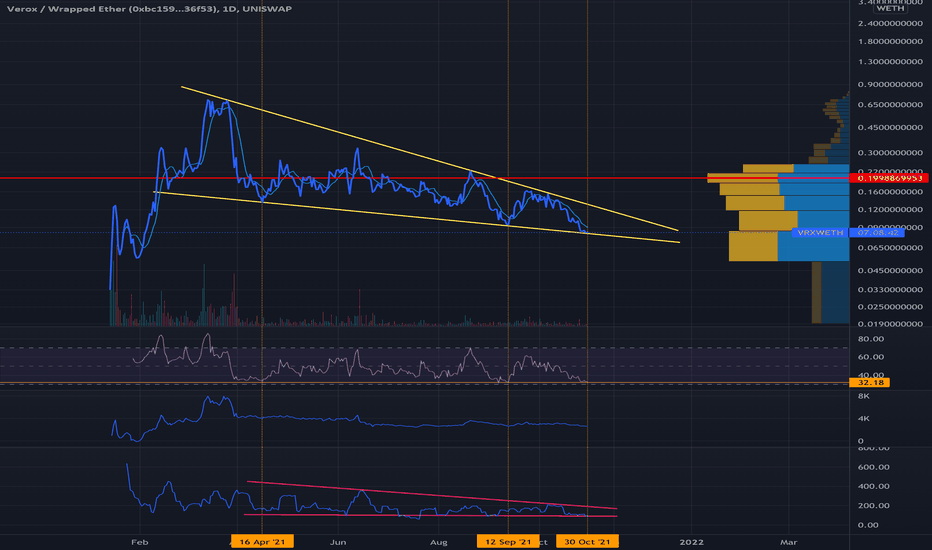Click the Jun label on the time axis
The image size is (932, 550).
coord(338,542)
